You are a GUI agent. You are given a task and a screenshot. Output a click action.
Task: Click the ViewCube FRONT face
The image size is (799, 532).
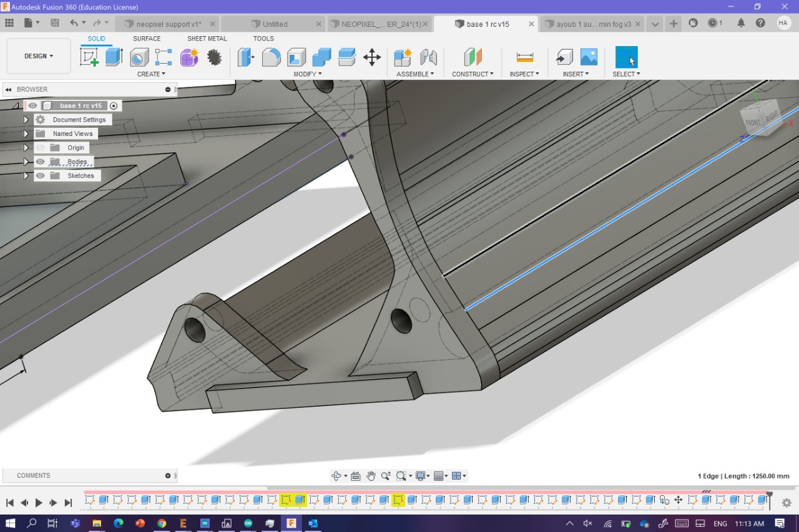753,122
